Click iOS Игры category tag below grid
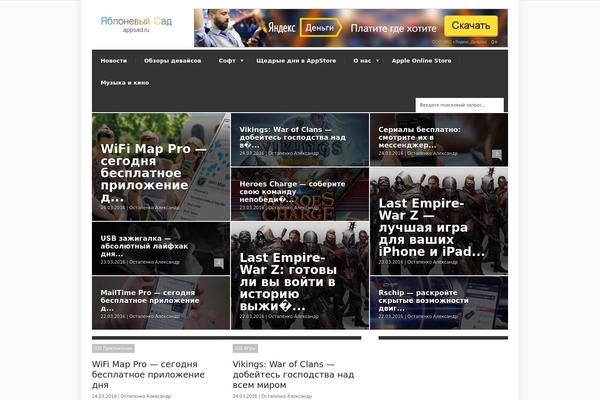The height and width of the screenshot is (400, 600). click(245, 348)
